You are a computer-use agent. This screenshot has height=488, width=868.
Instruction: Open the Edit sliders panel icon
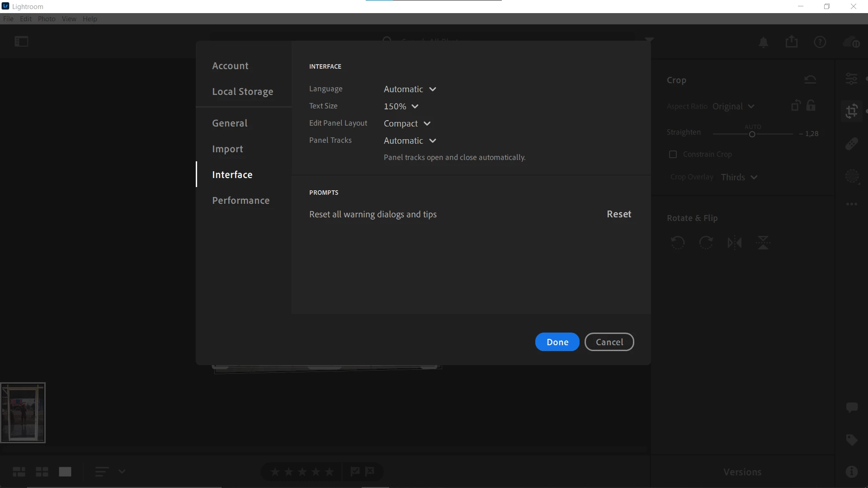[852, 79]
